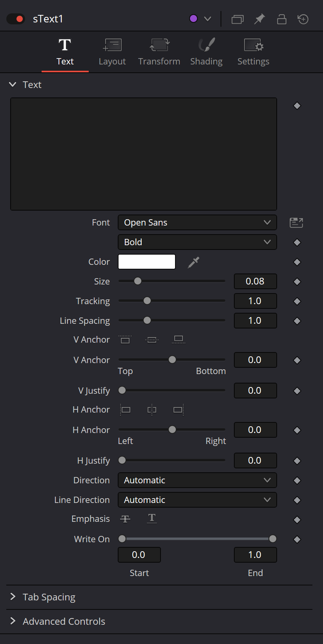Set H Anchor to left
Image resolution: width=323 pixels, height=644 pixels.
(125, 410)
